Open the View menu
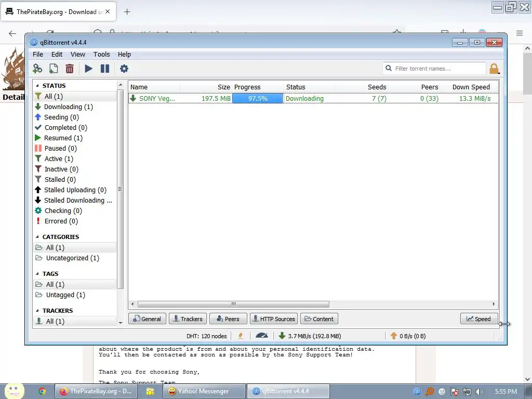Screen dimensions: 532x399 click(x=78, y=54)
